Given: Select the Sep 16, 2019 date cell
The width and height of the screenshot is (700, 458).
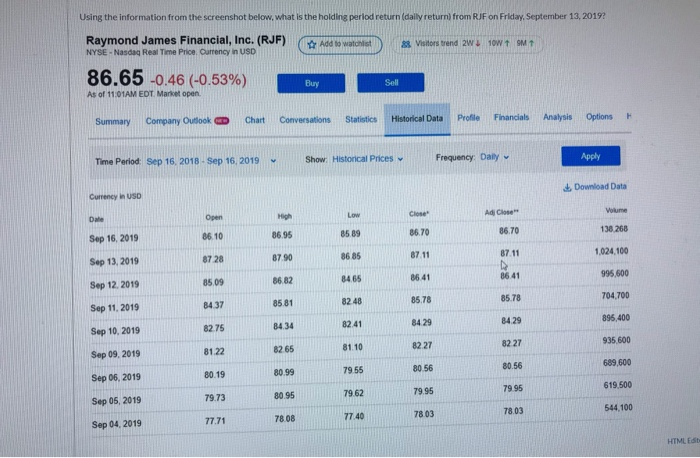Looking at the screenshot, I should pyautogui.click(x=114, y=238).
